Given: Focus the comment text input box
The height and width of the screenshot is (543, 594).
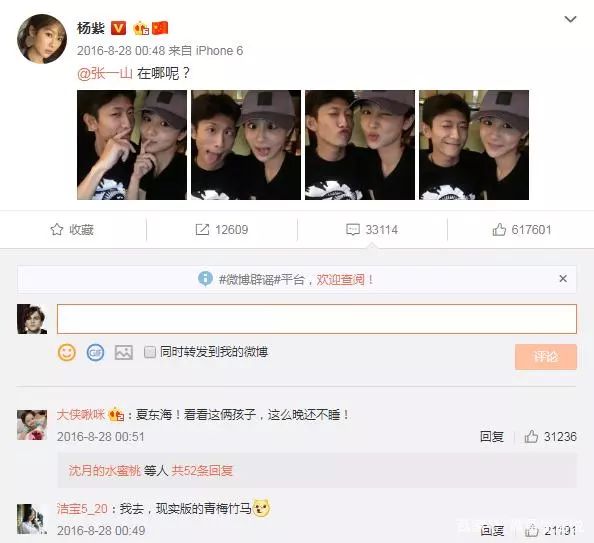Looking at the screenshot, I should pyautogui.click(x=317, y=319).
